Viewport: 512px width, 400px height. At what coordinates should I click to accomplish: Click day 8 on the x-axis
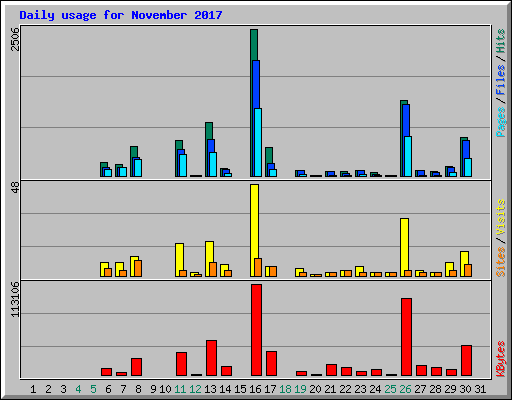tap(138, 389)
